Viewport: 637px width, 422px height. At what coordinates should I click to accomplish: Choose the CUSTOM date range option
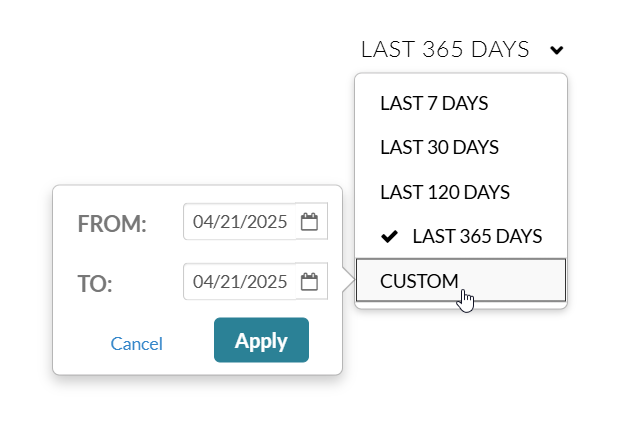(418, 281)
